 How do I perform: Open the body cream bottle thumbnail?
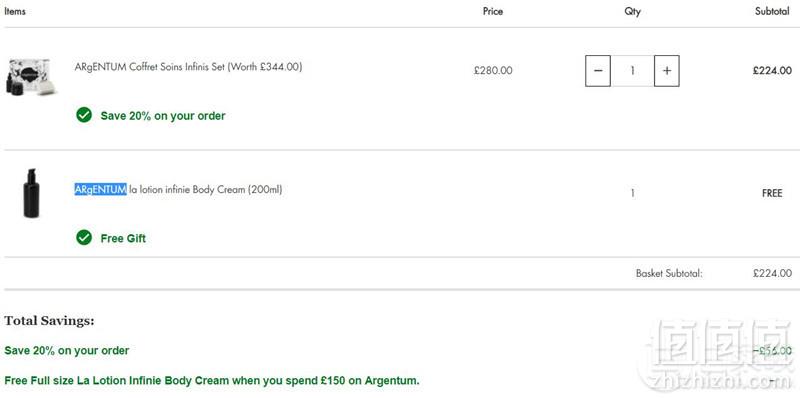[x=31, y=193]
